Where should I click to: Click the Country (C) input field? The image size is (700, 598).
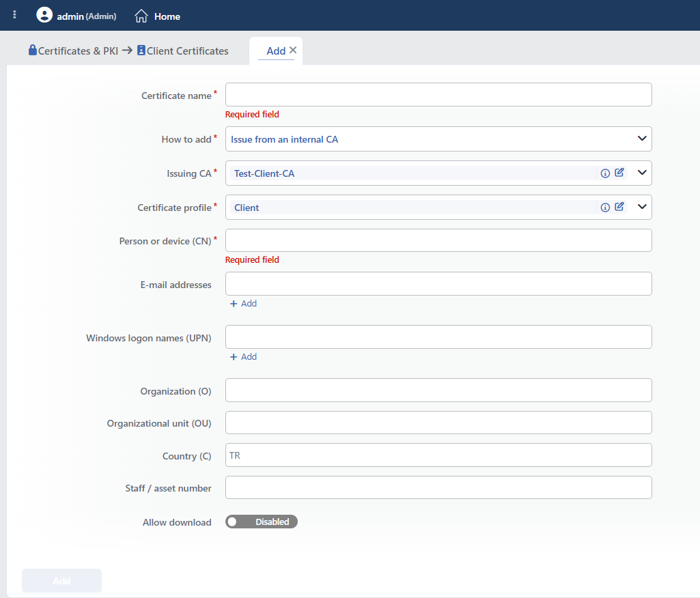click(x=438, y=455)
